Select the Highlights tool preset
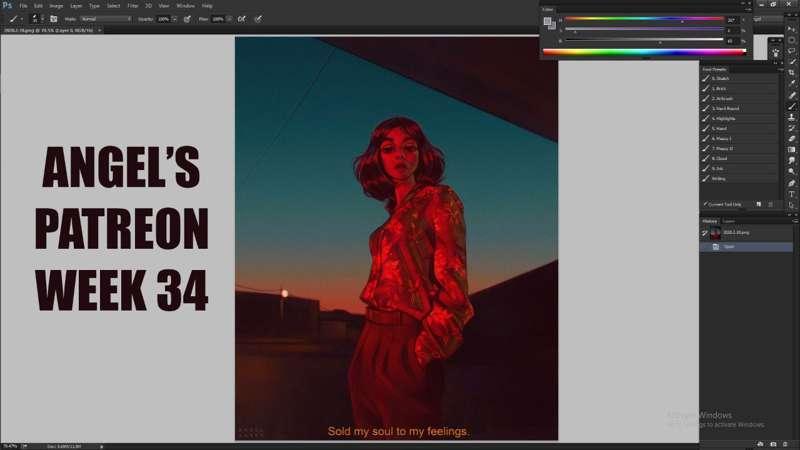The height and width of the screenshot is (450, 800). pyautogui.click(x=740, y=118)
